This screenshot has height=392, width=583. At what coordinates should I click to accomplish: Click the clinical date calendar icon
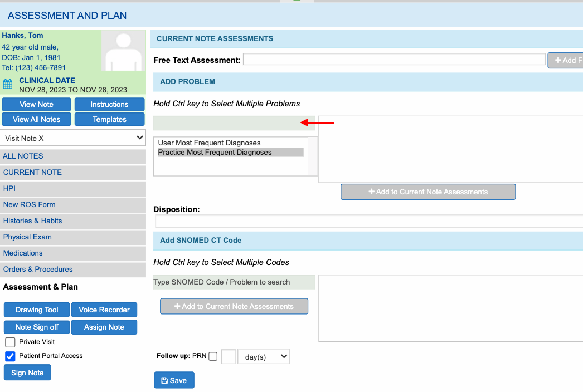8,85
